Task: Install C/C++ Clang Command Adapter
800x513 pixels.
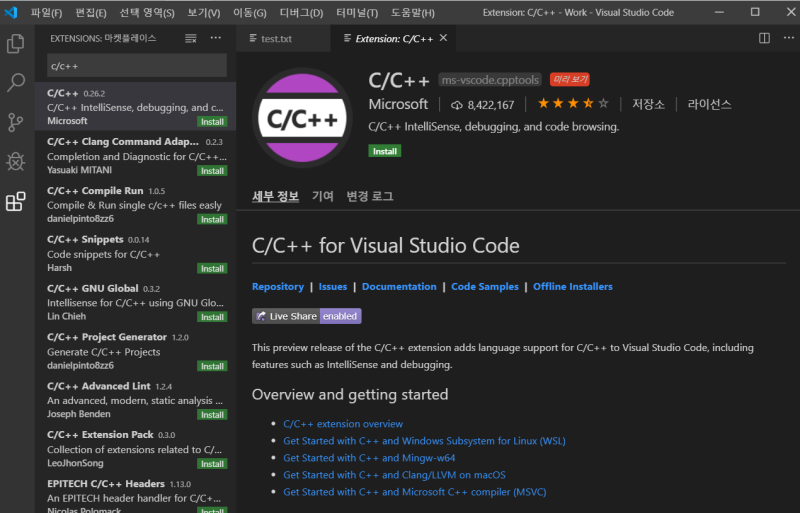Action: click(x=212, y=171)
